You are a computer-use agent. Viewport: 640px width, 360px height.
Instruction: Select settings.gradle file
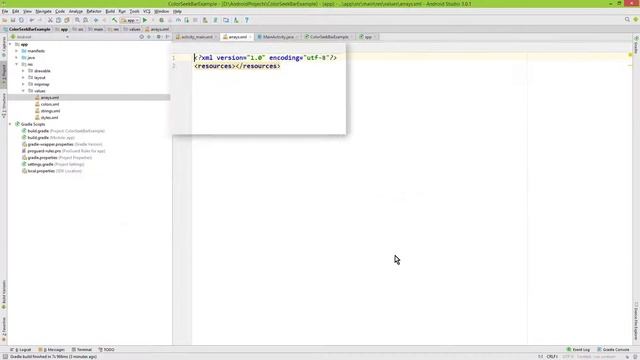coord(53,164)
